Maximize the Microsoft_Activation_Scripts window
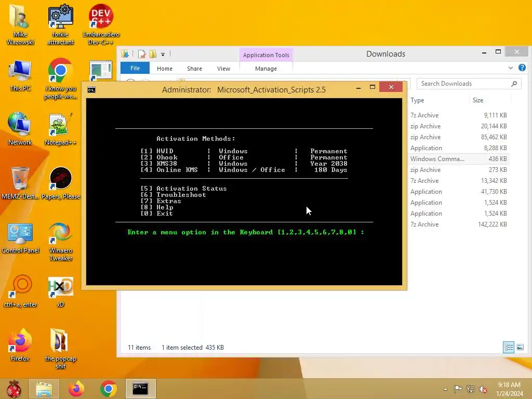Image resolution: width=532 pixels, height=399 pixels. (372, 87)
